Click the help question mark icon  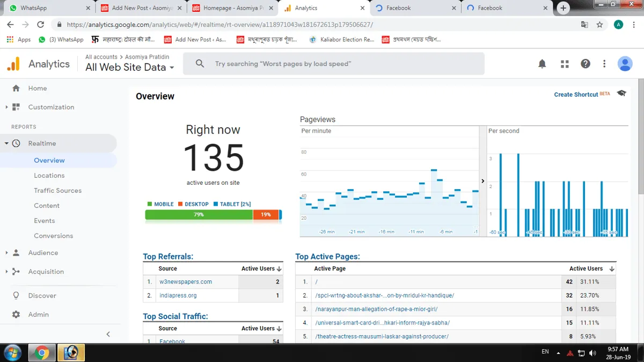point(586,64)
